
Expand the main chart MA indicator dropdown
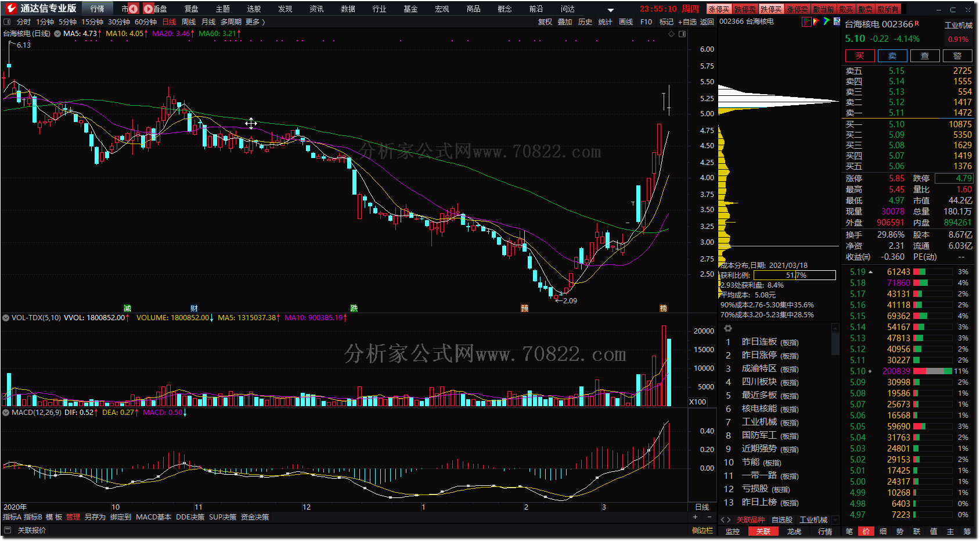[x=57, y=34]
